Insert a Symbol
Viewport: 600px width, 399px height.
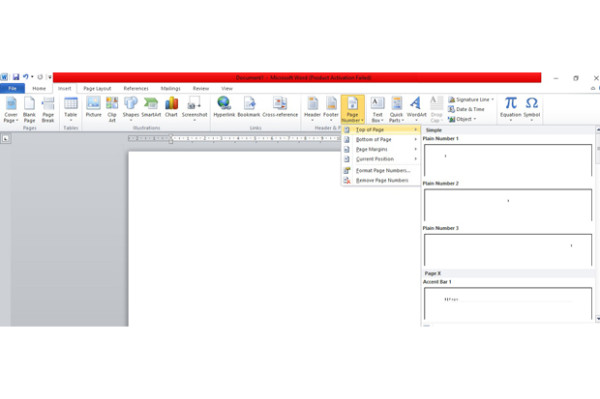point(532,109)
